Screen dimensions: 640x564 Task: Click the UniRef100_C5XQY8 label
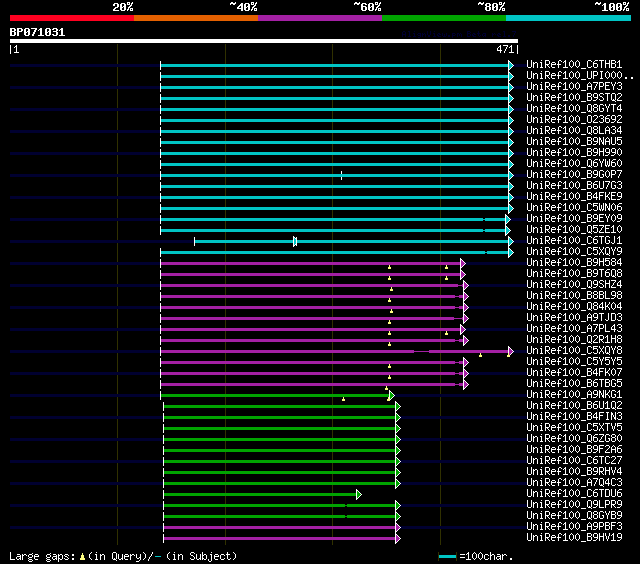574,351
